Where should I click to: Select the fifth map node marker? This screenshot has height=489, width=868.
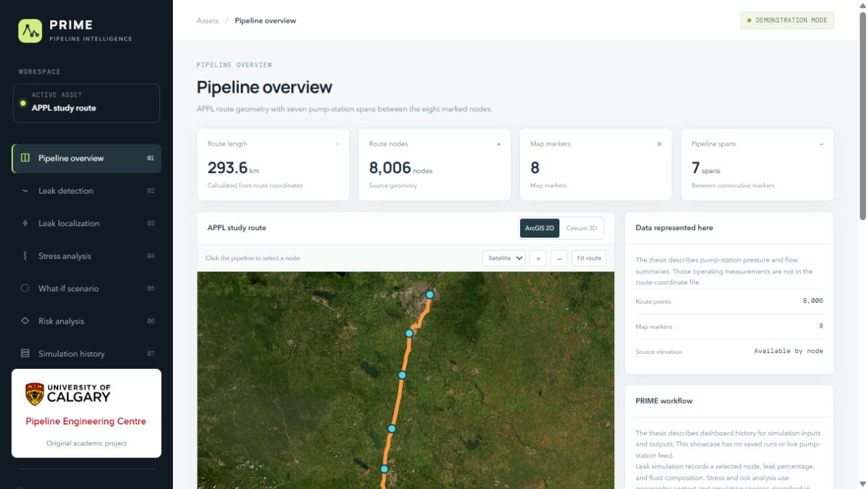[x=384, y=469]
